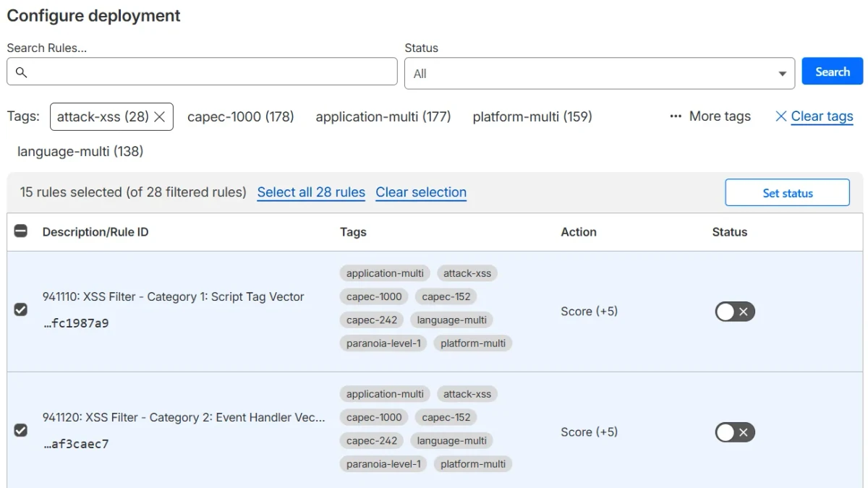The width and height of the screenshot is (868, 488).
Task: Filter by application-multi (177) tag
Action: coord(383,116)
